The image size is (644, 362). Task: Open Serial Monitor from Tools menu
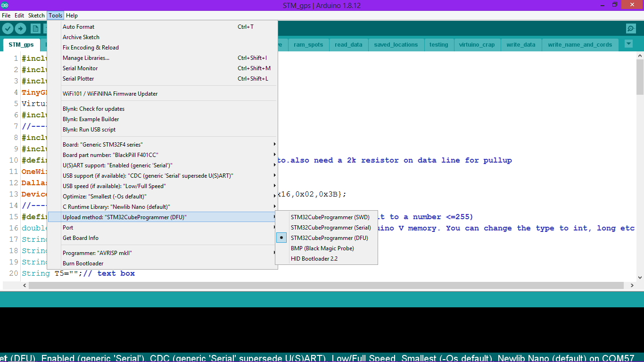coord(163,68)
